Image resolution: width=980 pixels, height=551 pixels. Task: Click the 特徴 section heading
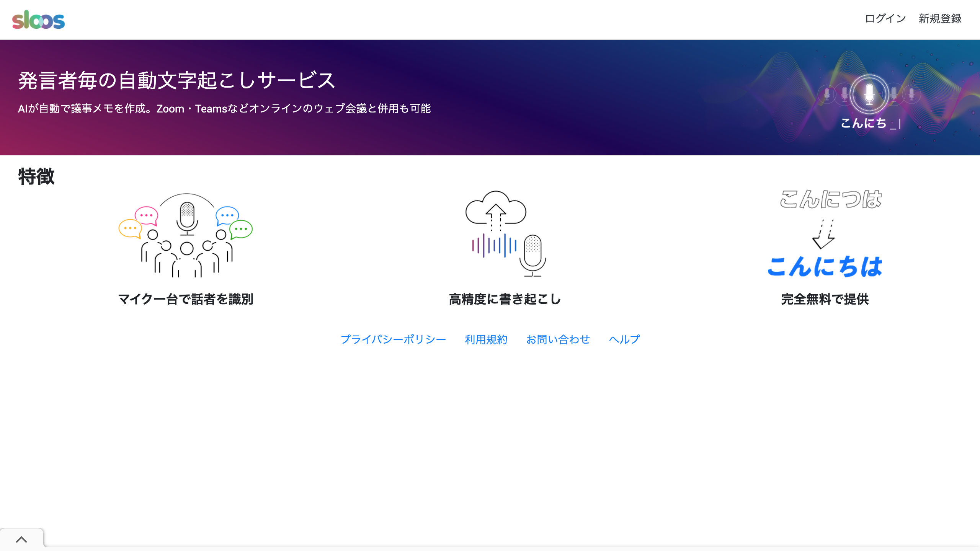36,177
